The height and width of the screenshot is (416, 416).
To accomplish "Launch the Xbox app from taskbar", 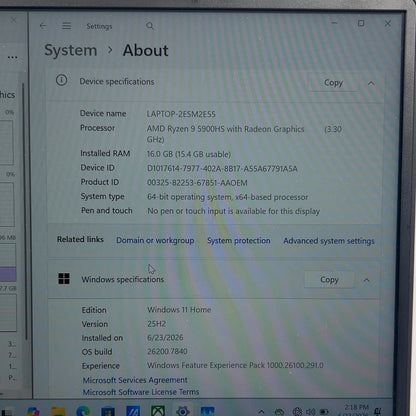I will point(158,411).
